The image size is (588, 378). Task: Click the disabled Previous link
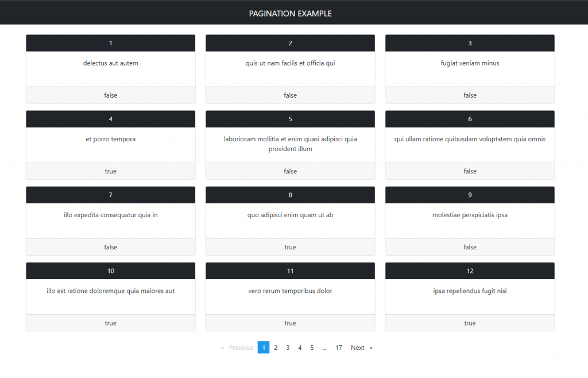(x=237, y=348)
